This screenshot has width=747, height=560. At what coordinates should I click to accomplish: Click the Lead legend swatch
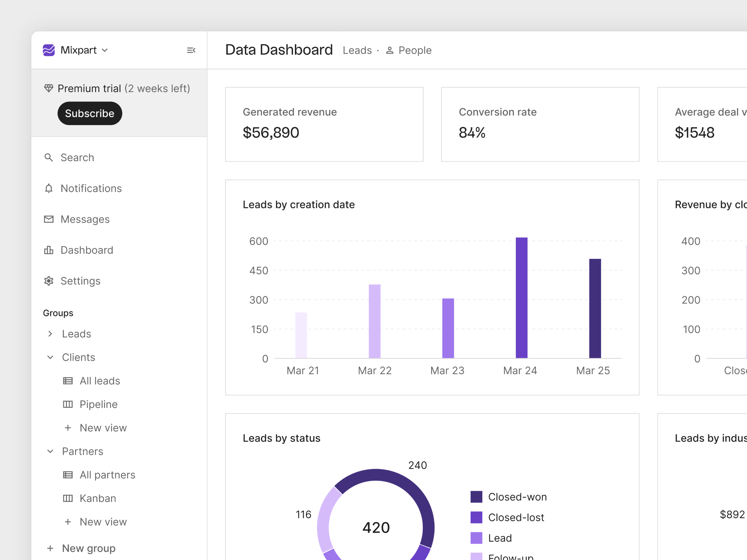point(477,538)
